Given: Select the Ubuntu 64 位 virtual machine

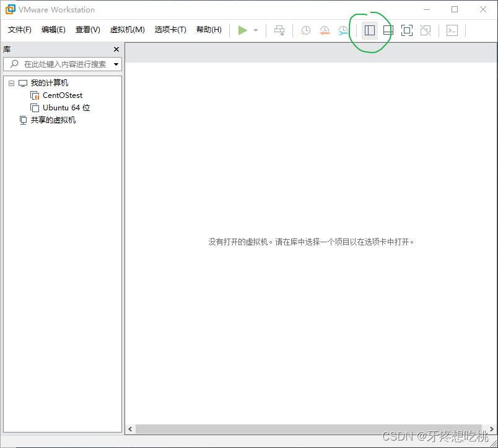Looking at the screenshot, I should pos(66,108).
